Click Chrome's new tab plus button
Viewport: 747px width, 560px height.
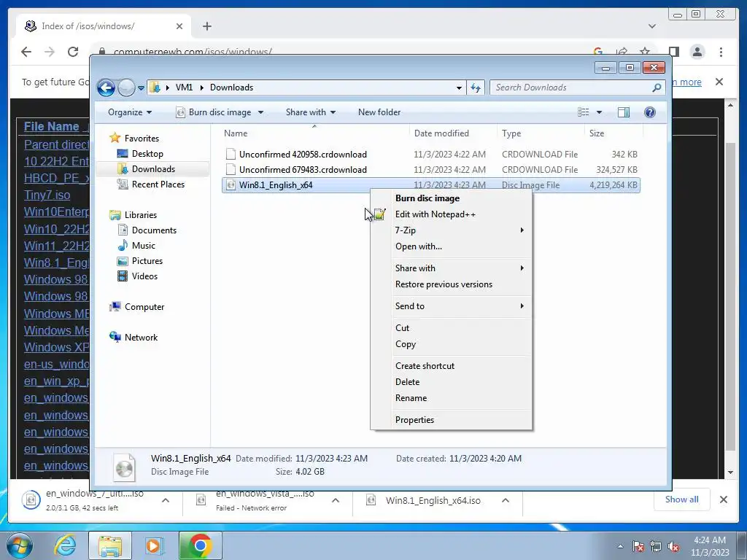pos(206,26)
